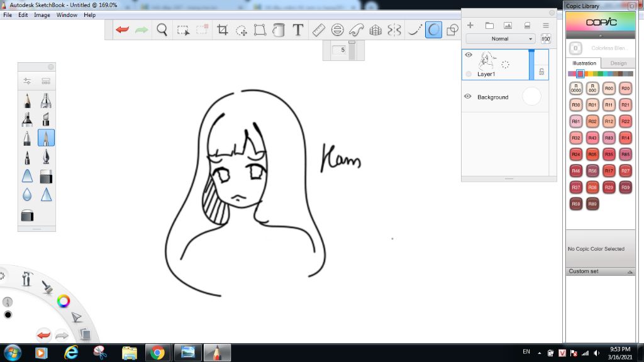Select the paint bucket brush at palette bottom
Viewport: 644px width, 362px height.
click(27, 216)
